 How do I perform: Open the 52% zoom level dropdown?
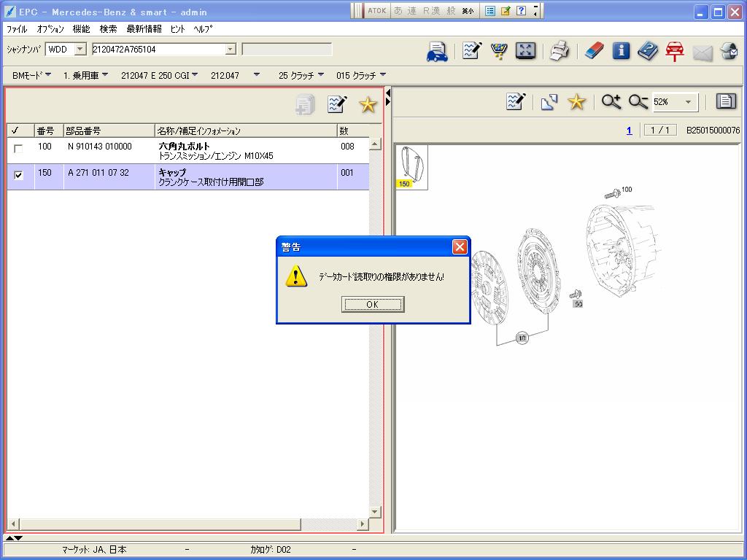coord(687,102)
